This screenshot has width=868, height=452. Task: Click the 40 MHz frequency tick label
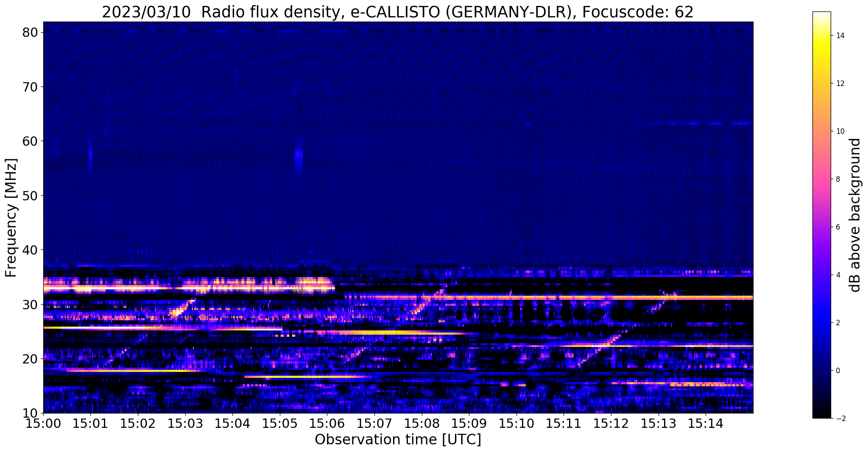(x=31, y=250)
